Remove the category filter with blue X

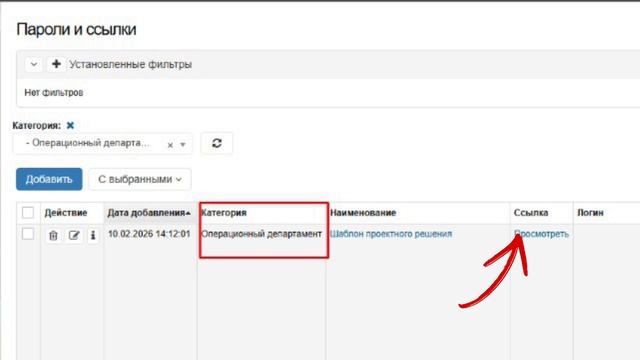click(x=70, y=125)
